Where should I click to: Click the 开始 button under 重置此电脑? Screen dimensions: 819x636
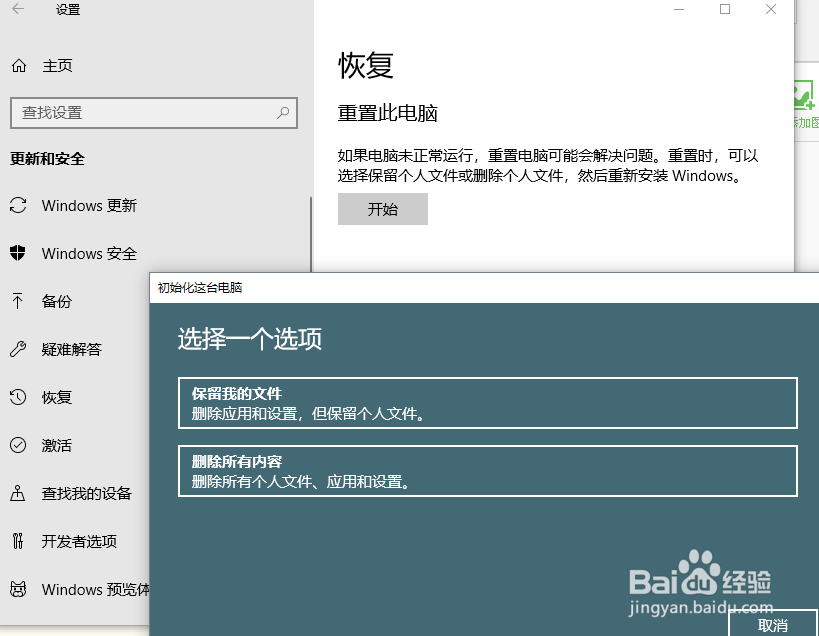tap(383, 209)
